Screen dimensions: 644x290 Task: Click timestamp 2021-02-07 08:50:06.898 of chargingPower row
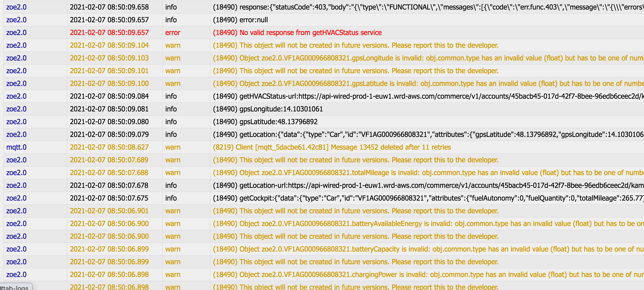109,275
